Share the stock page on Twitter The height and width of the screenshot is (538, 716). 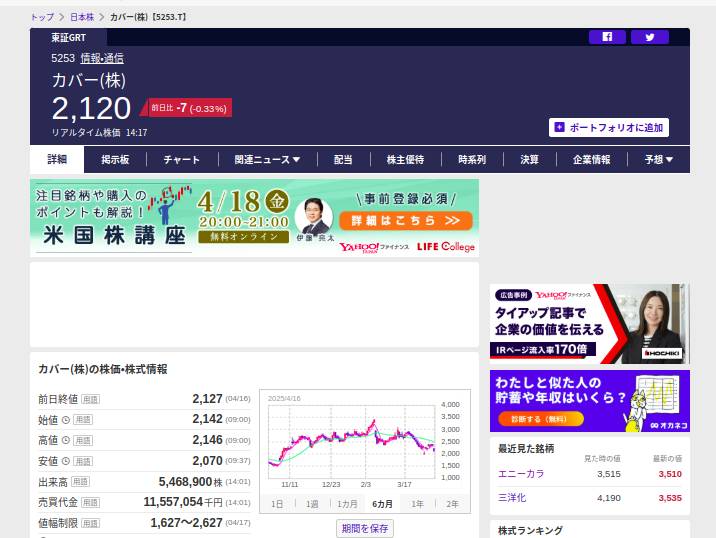tap(650, 37)
